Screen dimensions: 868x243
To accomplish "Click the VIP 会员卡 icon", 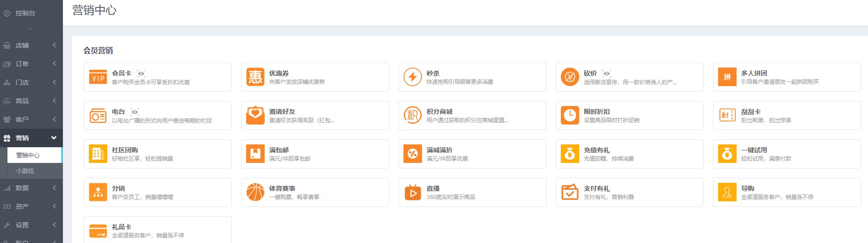I will [x=98, y=77].
